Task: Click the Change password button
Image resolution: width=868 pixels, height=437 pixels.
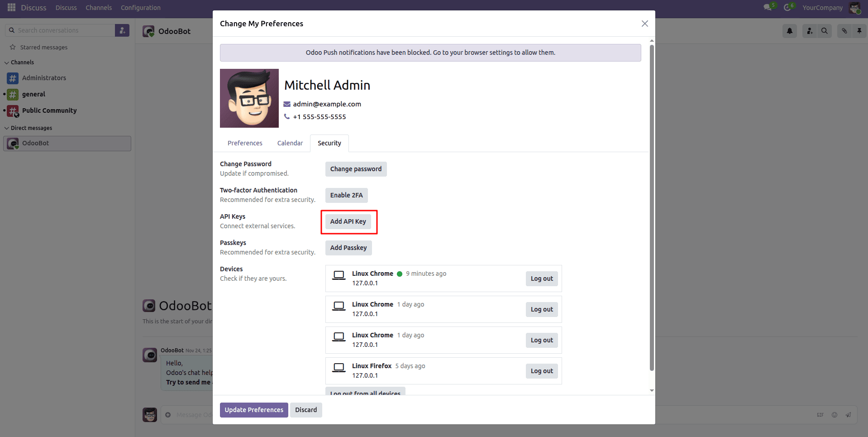Action: (356, 169)
